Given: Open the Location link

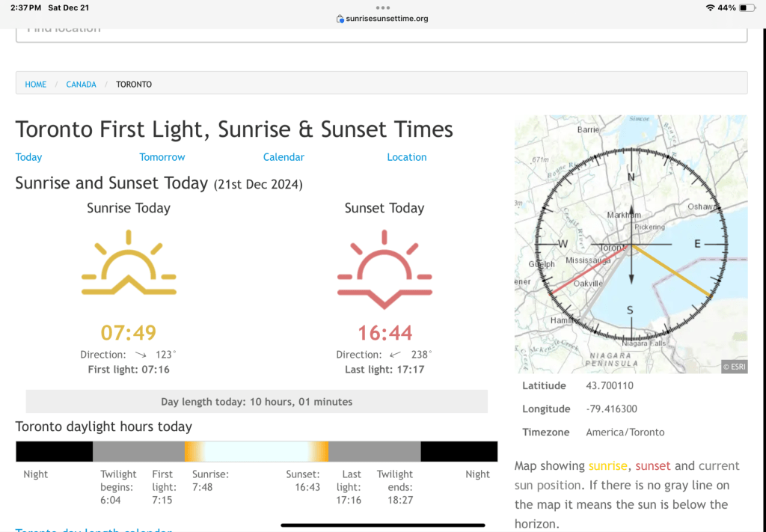Looking at the screenshot, I should click(x=406, y=157).
